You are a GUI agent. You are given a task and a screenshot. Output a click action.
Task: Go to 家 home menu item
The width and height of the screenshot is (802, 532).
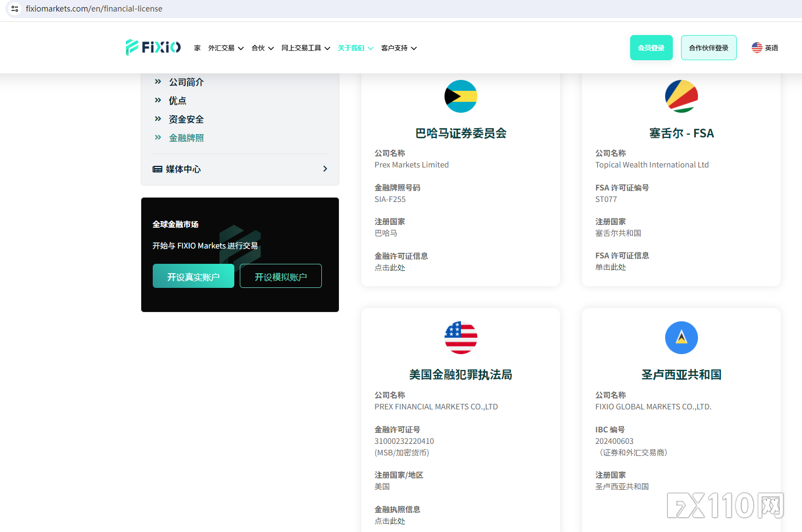[197, 48]
